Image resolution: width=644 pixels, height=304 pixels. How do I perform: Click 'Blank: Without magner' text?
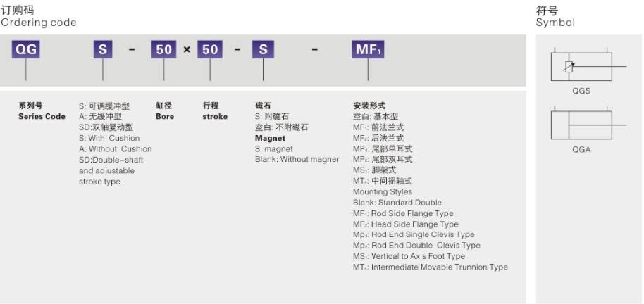point(297,160)
